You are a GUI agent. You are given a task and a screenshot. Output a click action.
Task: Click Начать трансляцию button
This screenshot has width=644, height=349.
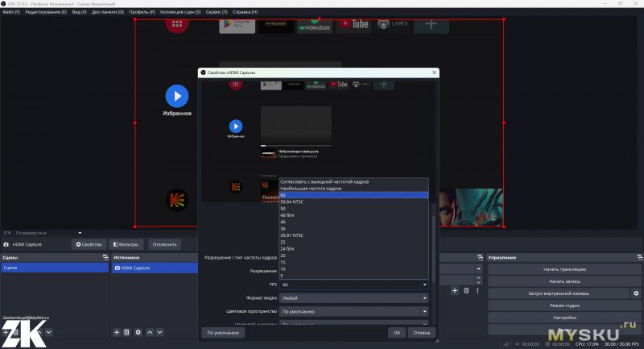(564, 269)
